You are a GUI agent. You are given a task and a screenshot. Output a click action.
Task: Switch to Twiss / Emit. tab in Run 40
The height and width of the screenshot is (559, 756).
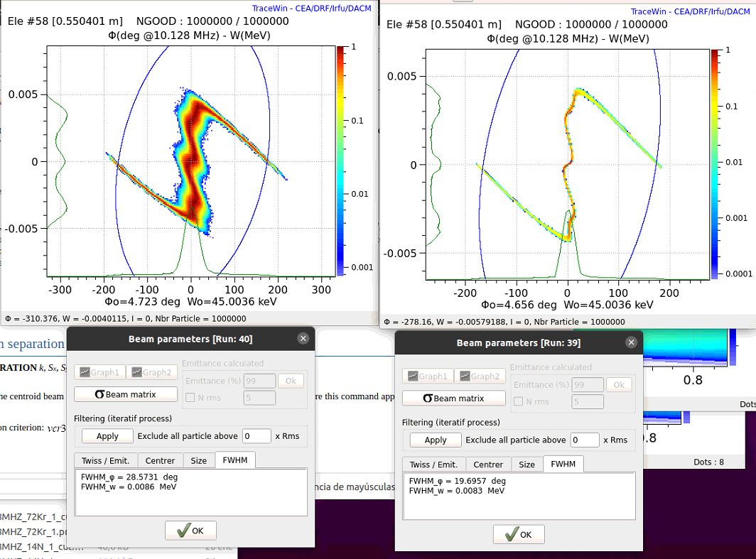coord(106,461)
